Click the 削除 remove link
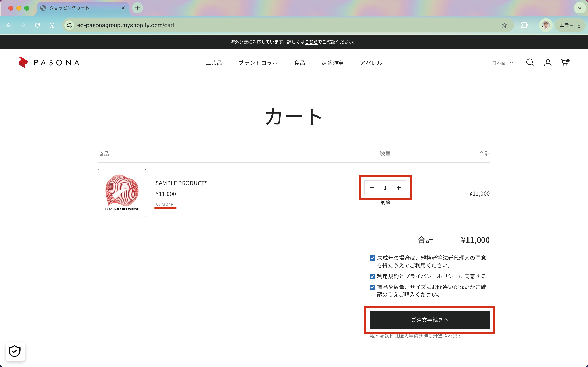 385,202
